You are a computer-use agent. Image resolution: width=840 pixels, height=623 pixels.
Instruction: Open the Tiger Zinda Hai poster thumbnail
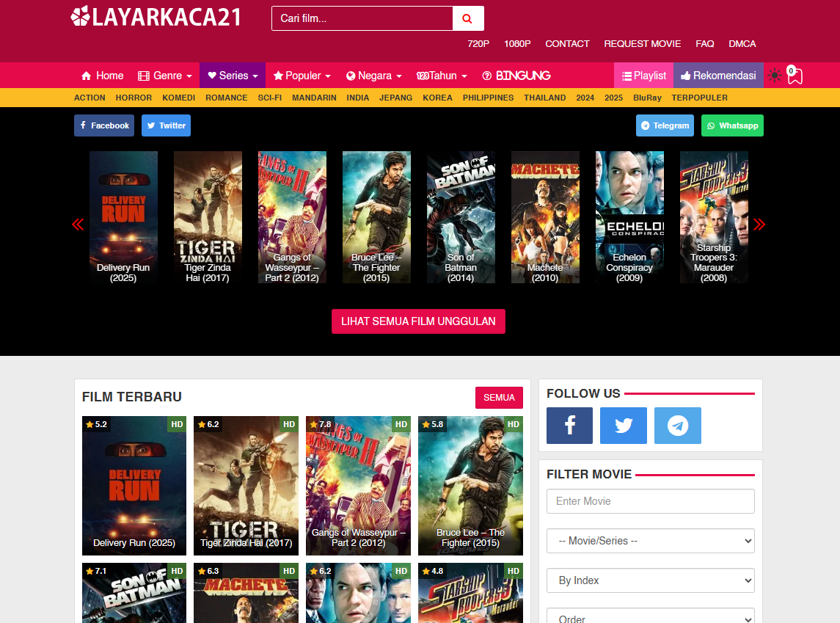(208, 217)
